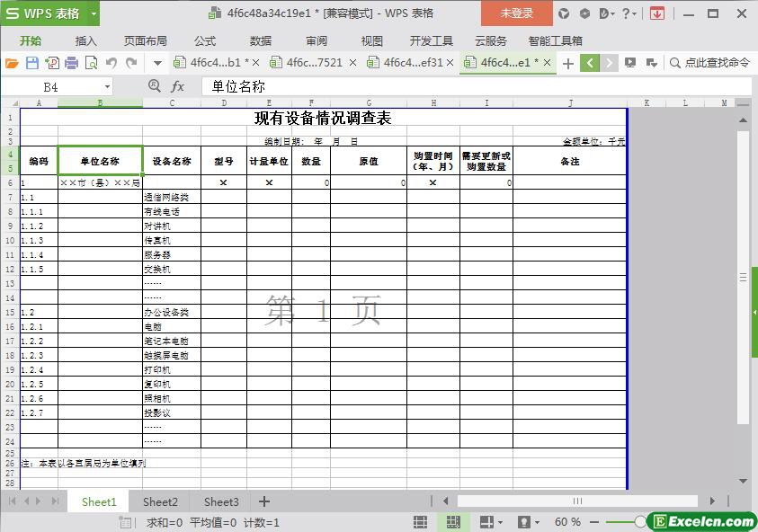Click the zoom magnifier beside formula bar
Screen dimensions: 758x532
click(155, 86)
